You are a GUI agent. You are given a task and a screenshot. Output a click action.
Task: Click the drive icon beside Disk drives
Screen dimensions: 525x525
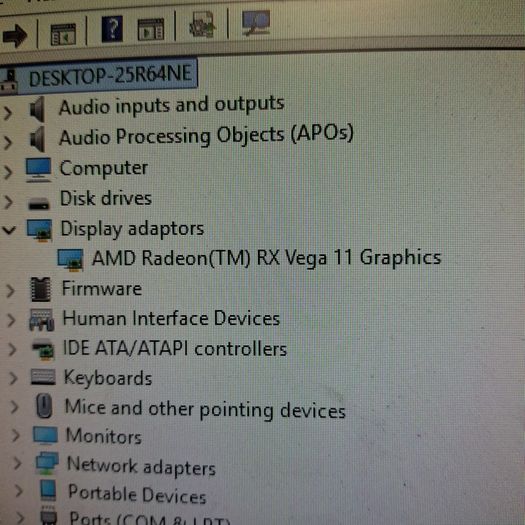pyautogui.click(x=39, y=203)
